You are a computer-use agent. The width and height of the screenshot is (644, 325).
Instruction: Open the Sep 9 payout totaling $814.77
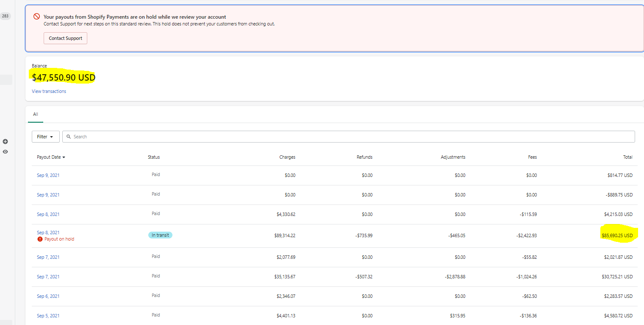point(48,175)
